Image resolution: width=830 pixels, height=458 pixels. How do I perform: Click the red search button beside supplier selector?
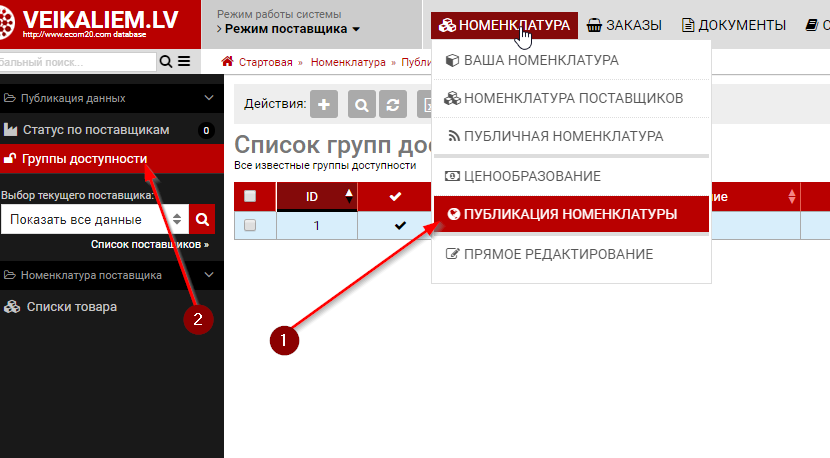click(203, 219)
